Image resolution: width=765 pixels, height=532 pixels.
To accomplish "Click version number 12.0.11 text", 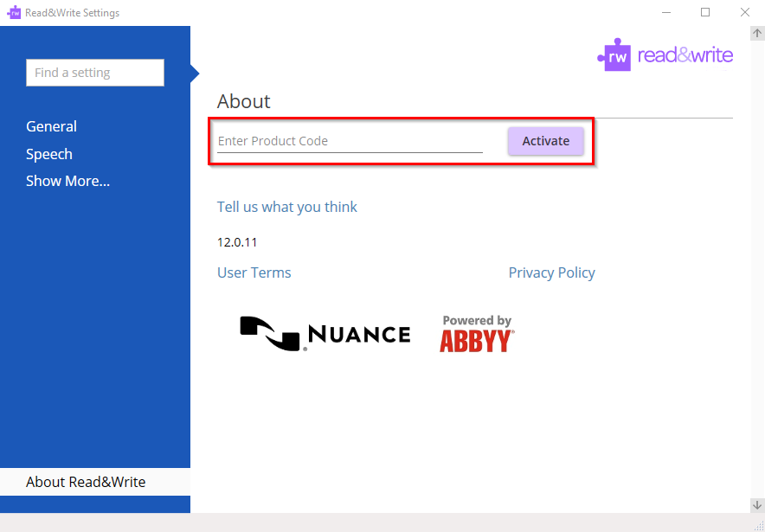I will pos(237,242).
